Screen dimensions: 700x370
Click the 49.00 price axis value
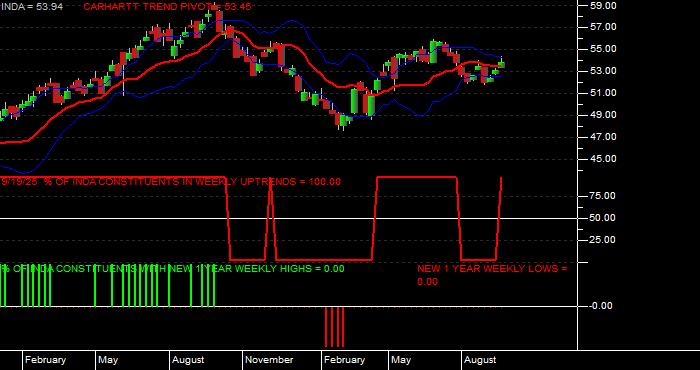click(603, 115)
